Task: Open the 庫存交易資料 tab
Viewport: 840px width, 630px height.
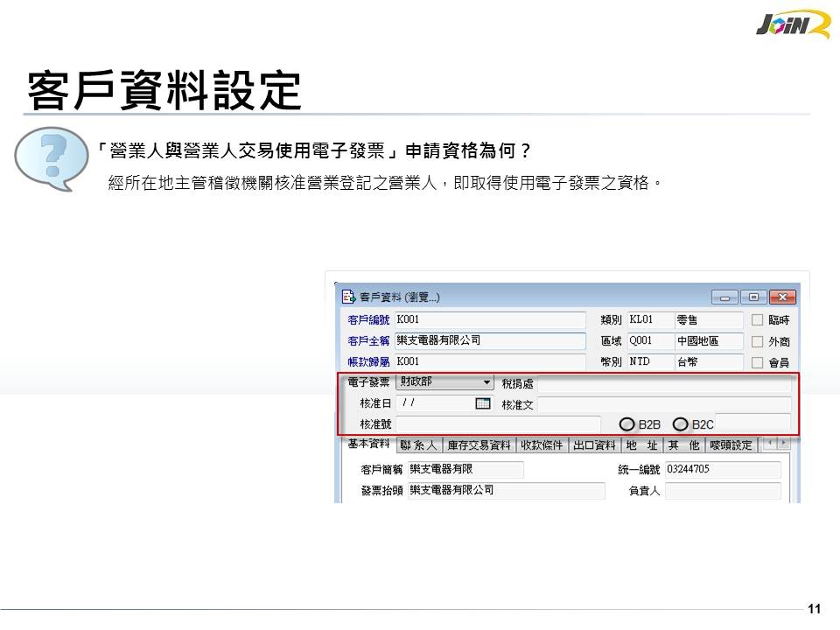Action: (479, 444)
